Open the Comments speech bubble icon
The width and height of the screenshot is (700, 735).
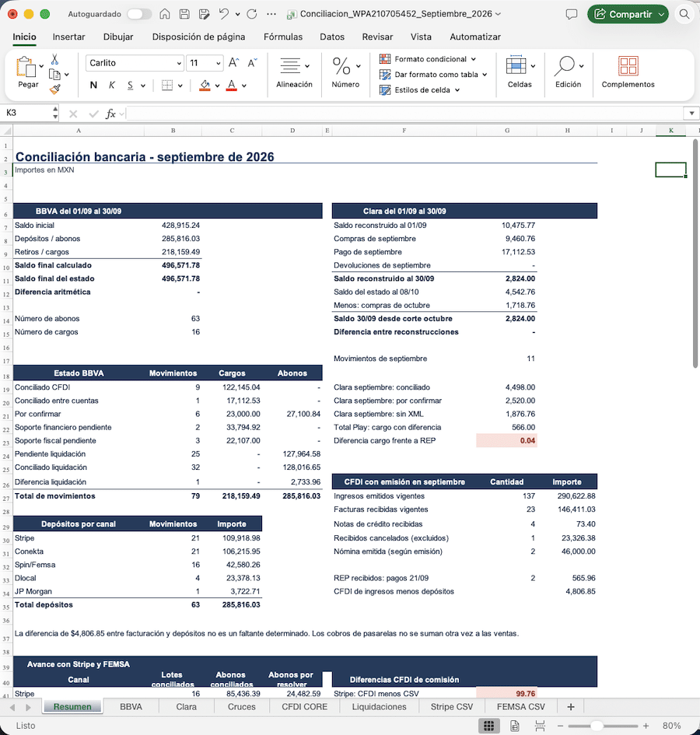[571, 14]
